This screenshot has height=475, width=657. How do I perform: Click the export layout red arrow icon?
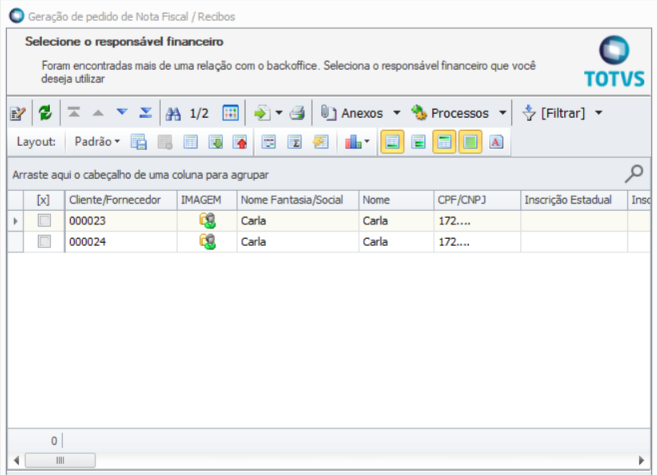240,142
